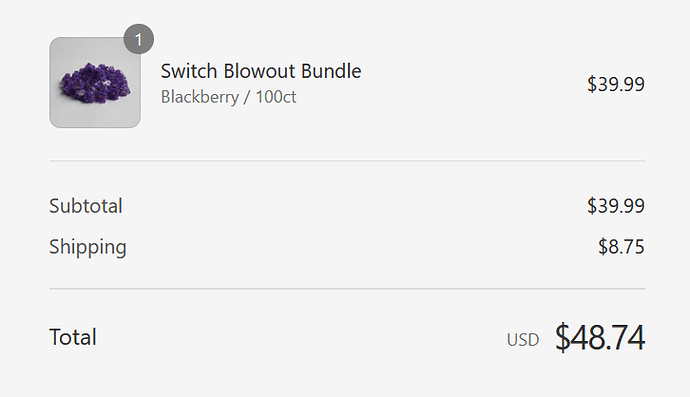This screenshot has height=397, width=690.
Task: Click the item price $39.99 beside product
Action: (x=616, y=84)
